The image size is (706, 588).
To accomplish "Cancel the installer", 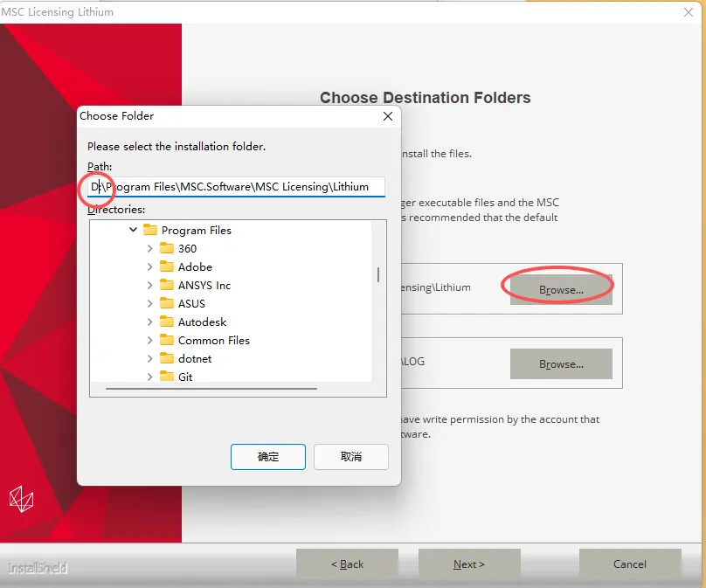I will [x=630, y=564].
